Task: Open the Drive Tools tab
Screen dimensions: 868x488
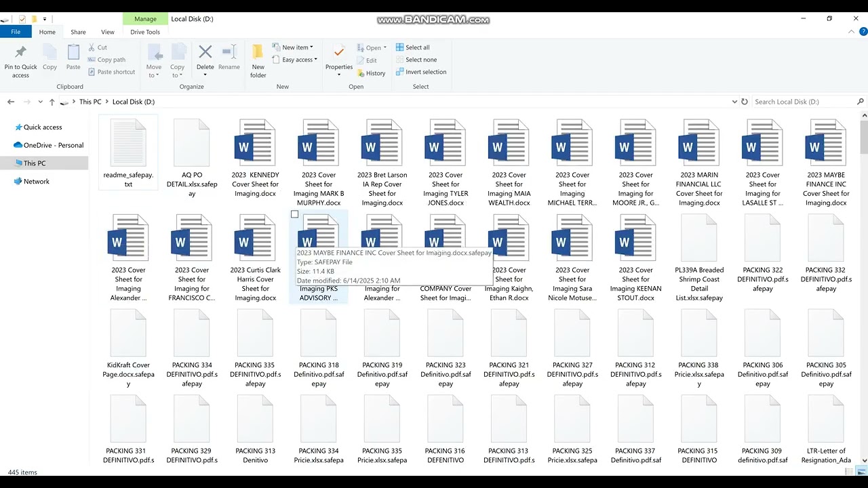Action: pos(145,32)
